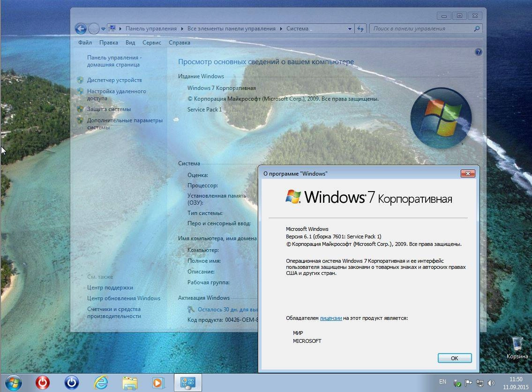The image size is (532, 392).
Task: Click the blue power taskbar icon
Action: [x=72, y=383]
